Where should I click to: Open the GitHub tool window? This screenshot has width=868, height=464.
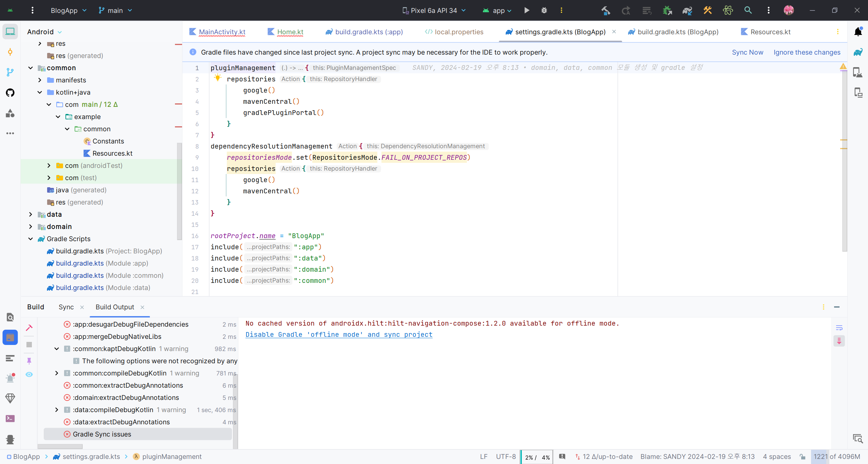point(10,93)
